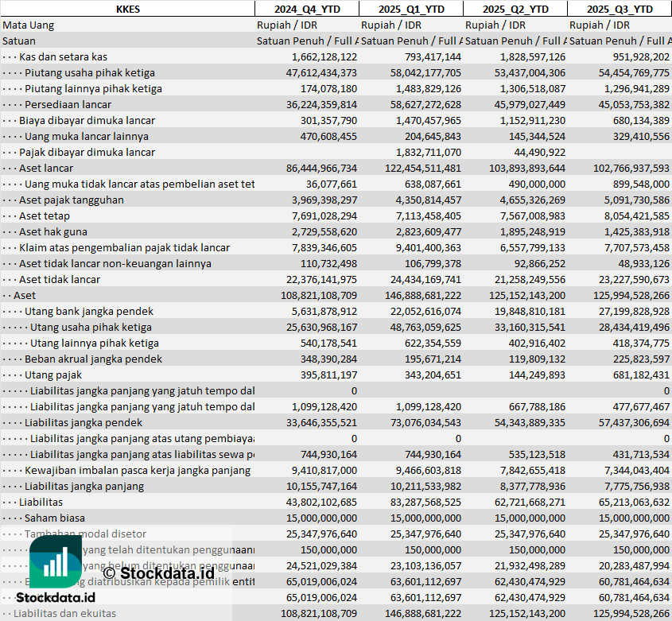This screenshot has width=672, height=621.
Task: Select the Mata Uang row label
Action: tap(28, 25)
